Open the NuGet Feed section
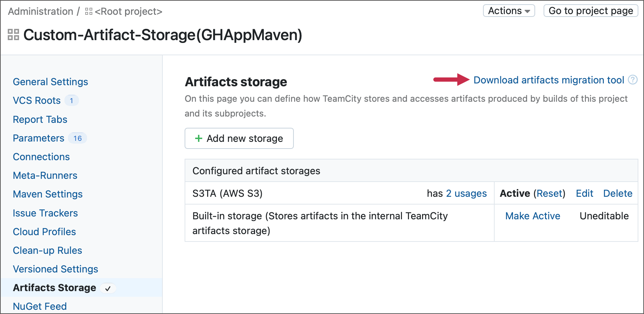Image resolution: width=644 pixels, height=314 pixels. click(39, 306)
